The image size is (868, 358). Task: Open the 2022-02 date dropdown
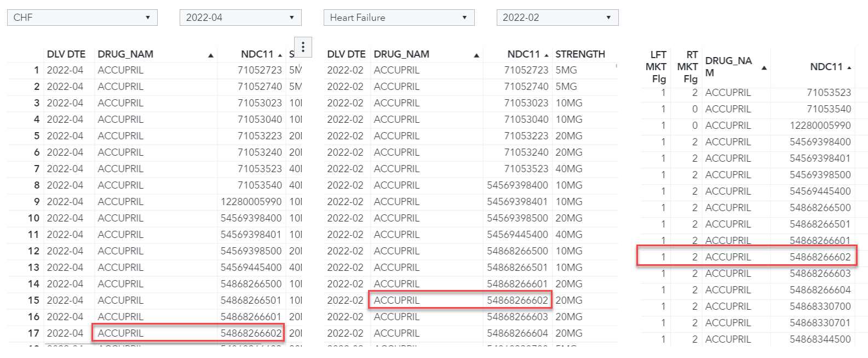pos(557,18)
